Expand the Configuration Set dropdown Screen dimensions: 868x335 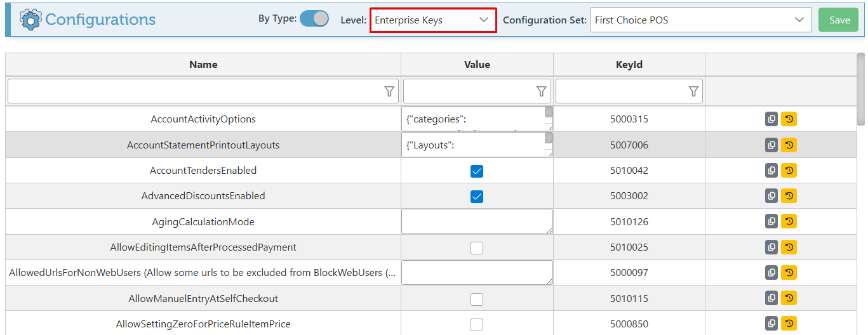tap(700, 20)
